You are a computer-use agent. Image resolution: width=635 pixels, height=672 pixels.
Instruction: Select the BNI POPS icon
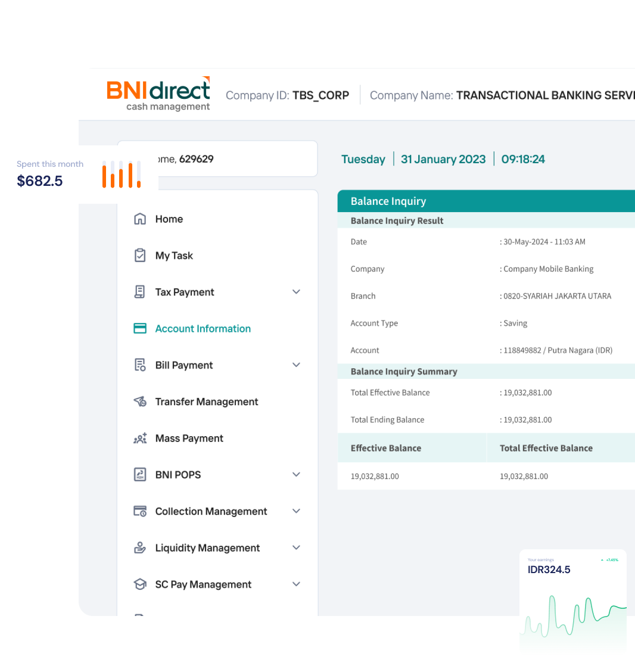pos(139,474)
